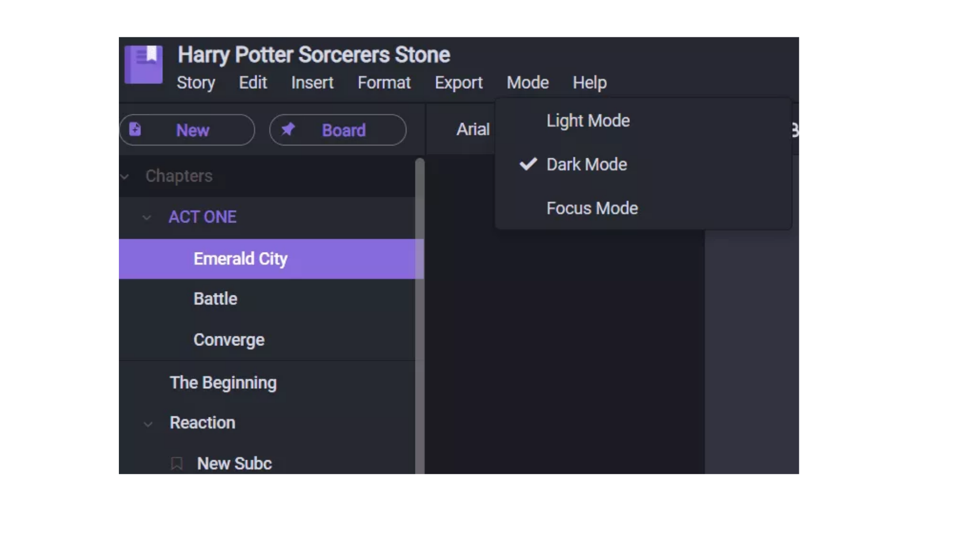Collapse the ACT ONE chapter group

click(x=146, y=218)
